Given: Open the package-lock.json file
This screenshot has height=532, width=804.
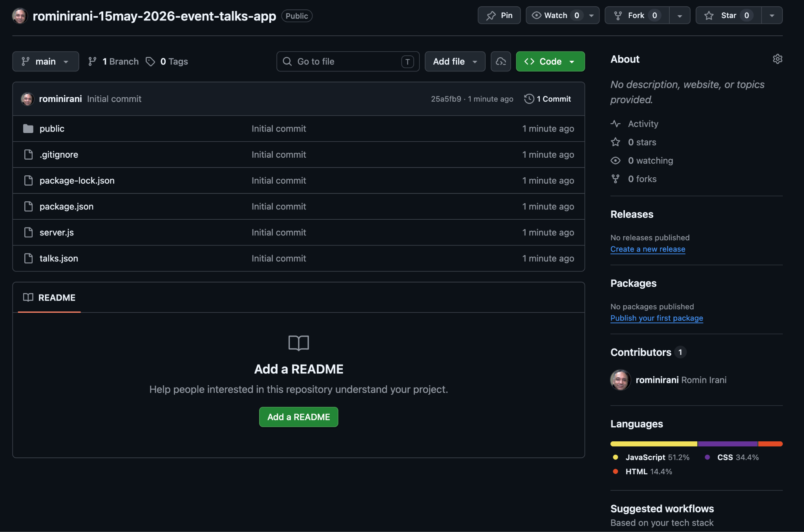Looking at the screenshot, I should pos(77,180).
